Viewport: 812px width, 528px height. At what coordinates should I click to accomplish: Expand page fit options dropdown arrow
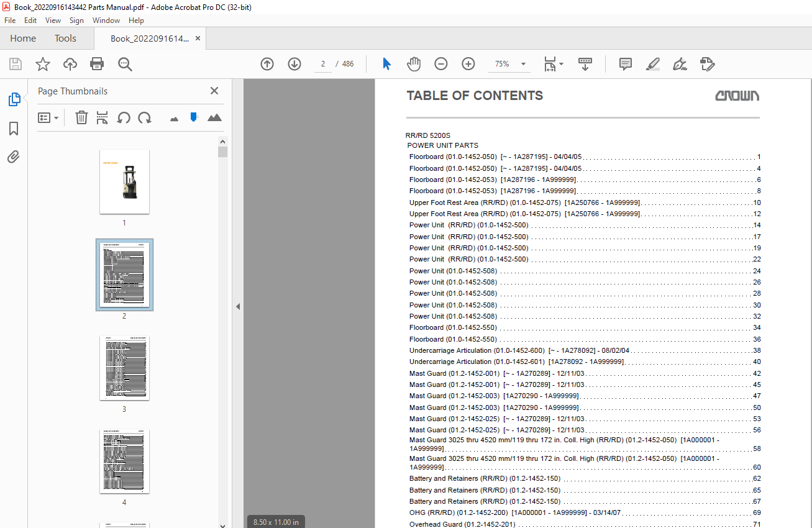pos(561,64)
